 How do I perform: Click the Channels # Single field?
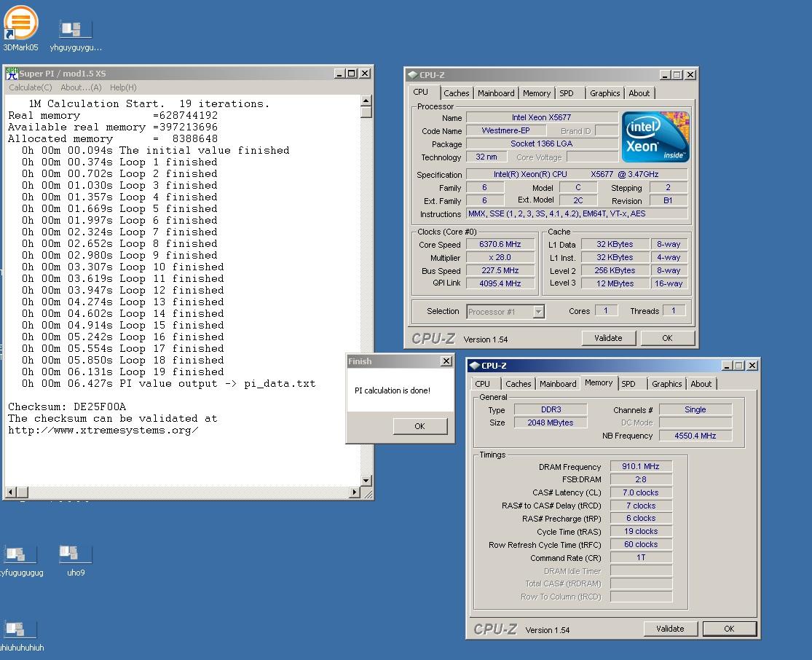pyautogui.click(x=695, y=409)
